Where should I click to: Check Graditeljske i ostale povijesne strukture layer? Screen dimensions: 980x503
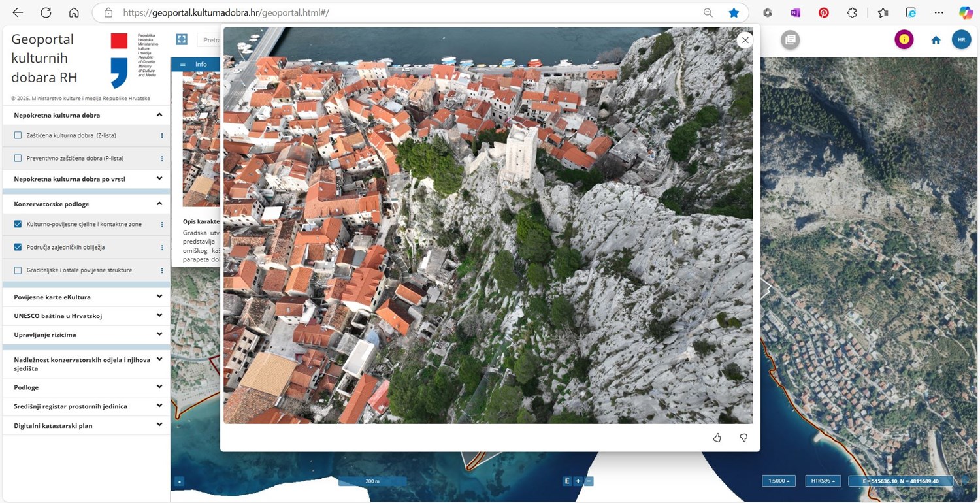[18, 270]
